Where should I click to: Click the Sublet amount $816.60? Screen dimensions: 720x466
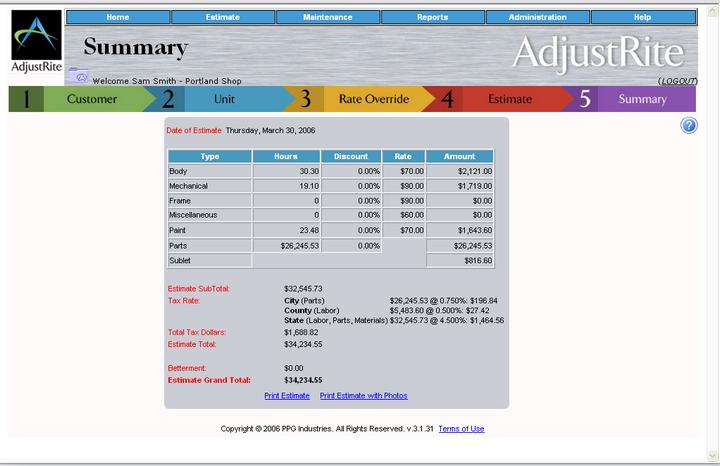478,260
